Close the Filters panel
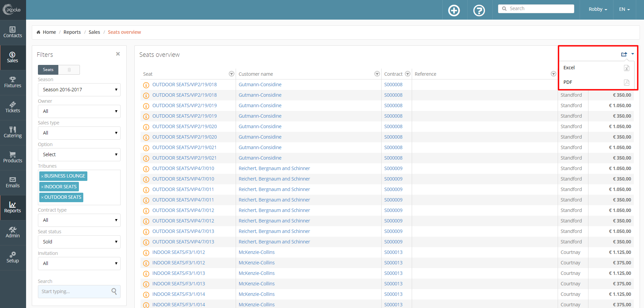 (x=118, y=54)
